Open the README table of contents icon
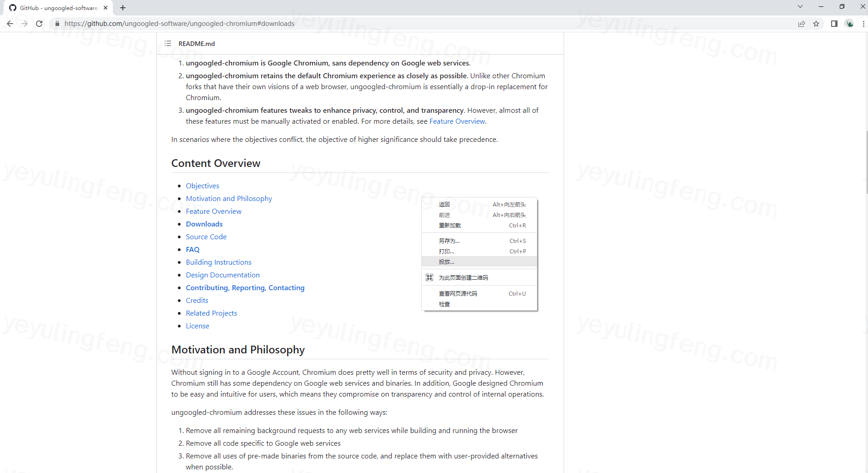Image resolution: width=868 pixels, height=473 pixels. [x=168, y=44]
